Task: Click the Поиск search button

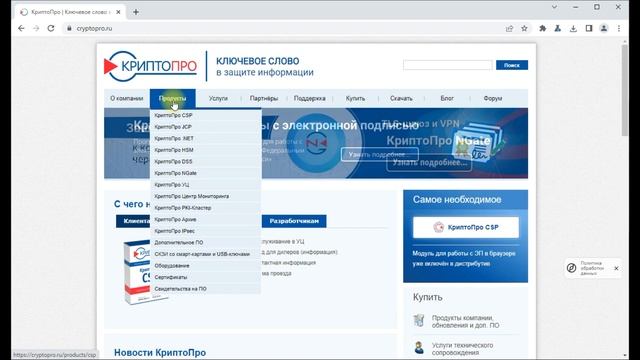Action: (512, 65)
